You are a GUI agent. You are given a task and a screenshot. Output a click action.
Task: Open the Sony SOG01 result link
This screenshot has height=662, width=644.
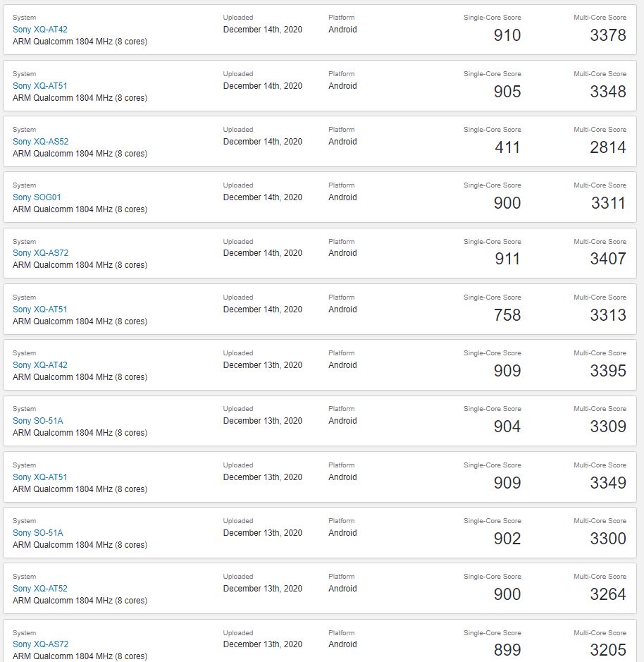click(x=37, y=197)
